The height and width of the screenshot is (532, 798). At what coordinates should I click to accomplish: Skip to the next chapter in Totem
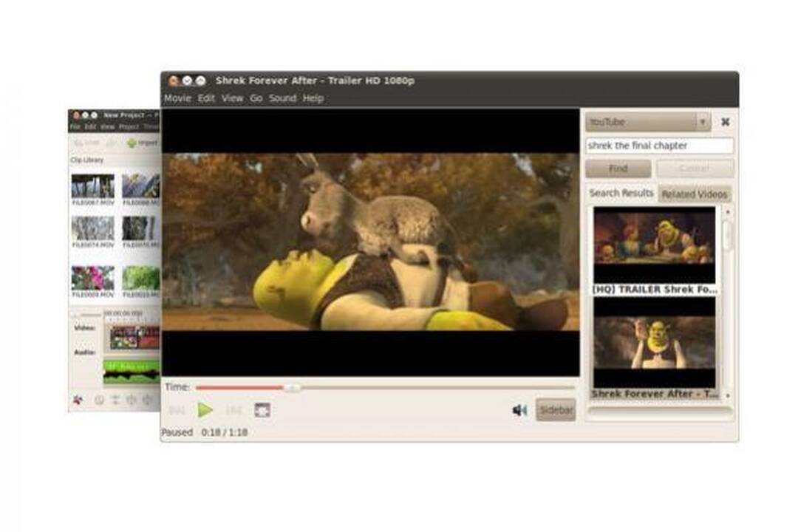tap(233, 410)
